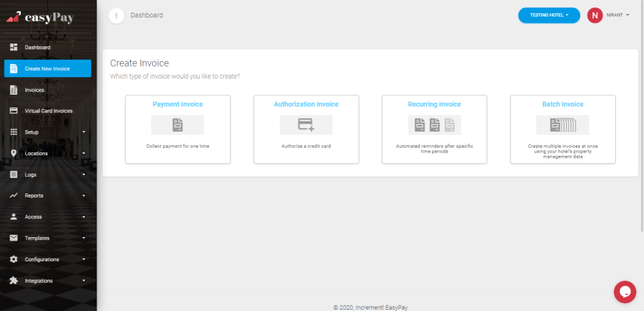Image resolution: width=644 pixels, height=311 pixels.
Task: Click "Authorize a credit card" description
Action: (x=306, y=146)
